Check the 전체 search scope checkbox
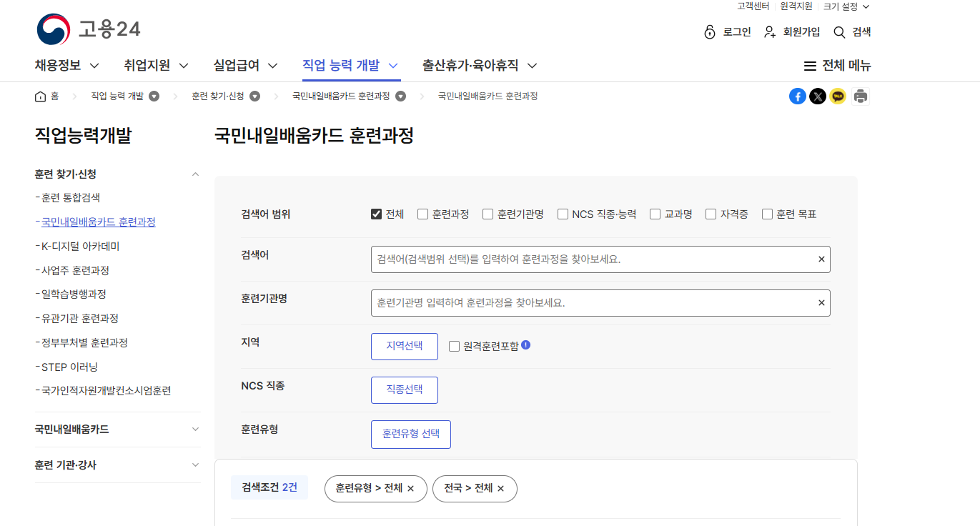 coord(377,214)
